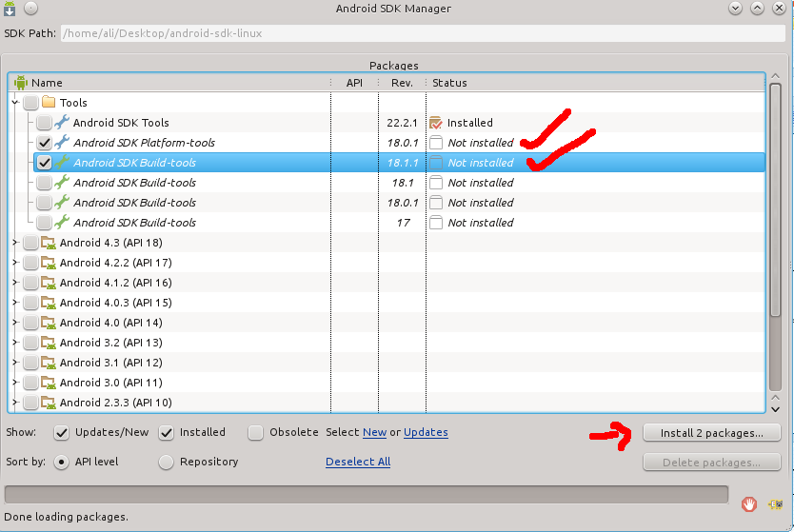Click the Status column header

(x=596, y=83)
